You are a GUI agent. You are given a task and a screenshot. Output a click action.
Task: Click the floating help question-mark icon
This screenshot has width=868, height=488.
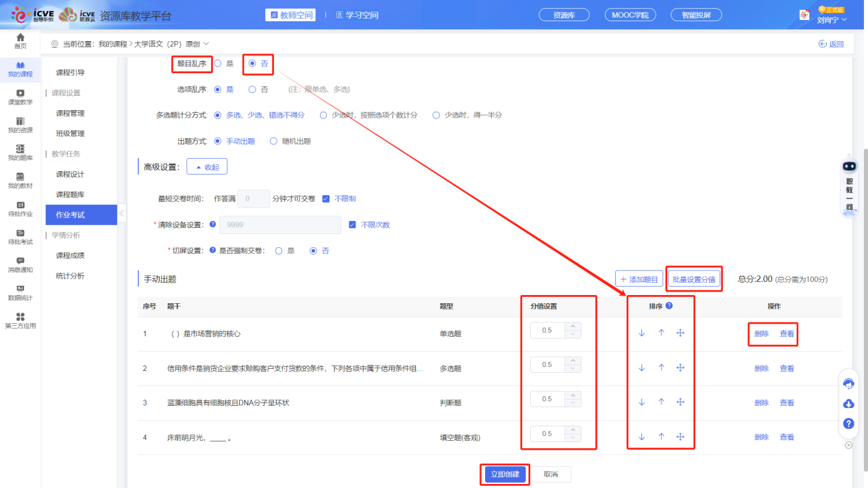[848, 424]
